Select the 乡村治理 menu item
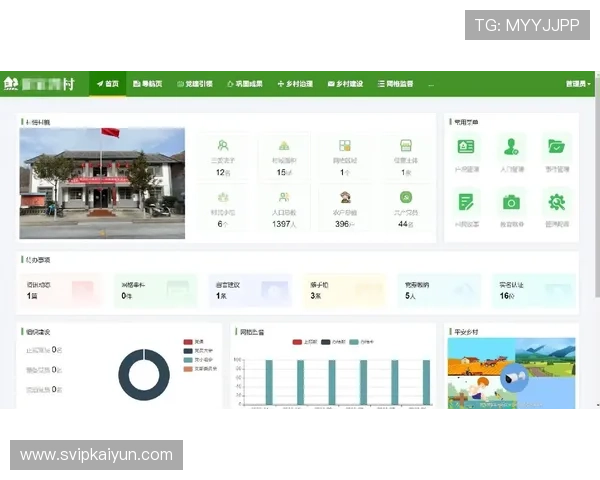 point(295,84)
